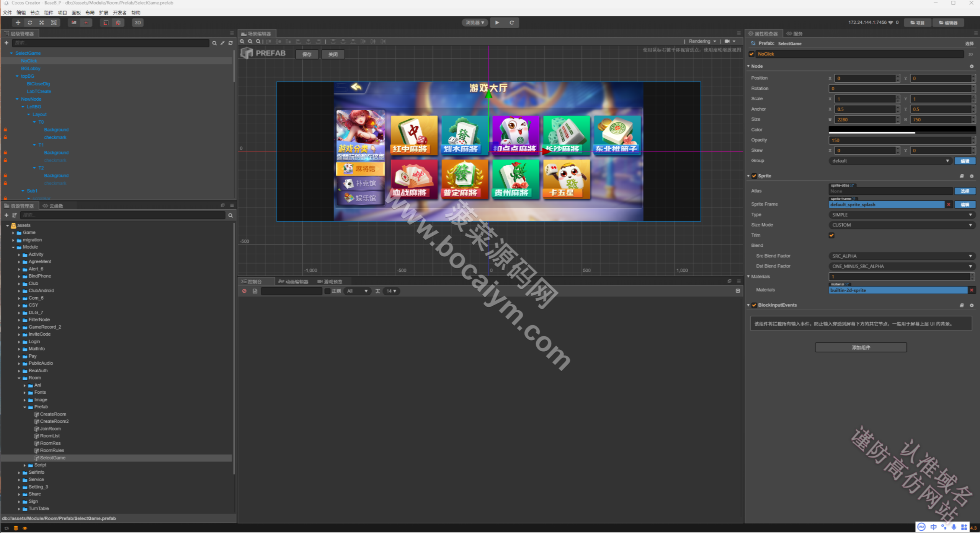Click the refresh preview icon beside Play
The image size is (980, 533).
[511, 23]
